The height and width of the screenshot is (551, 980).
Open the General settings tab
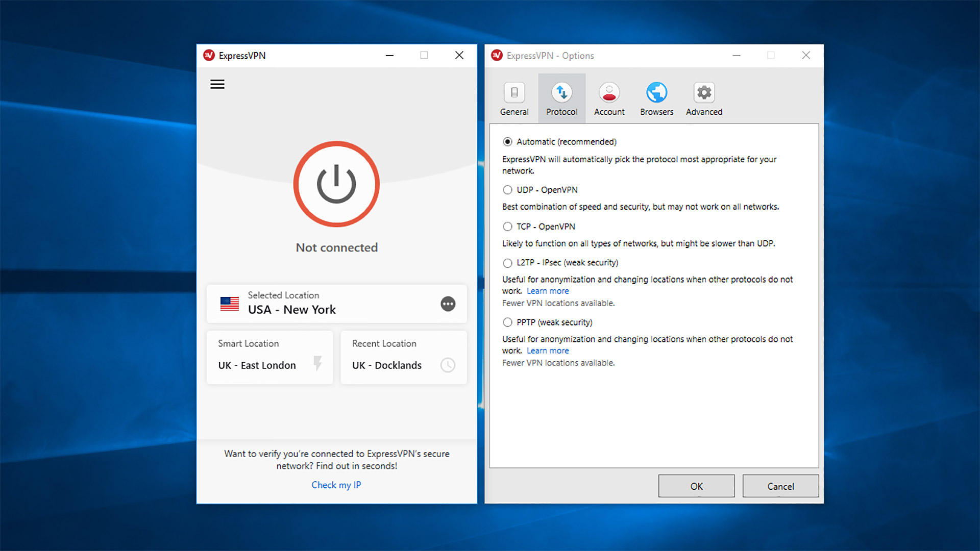point(514,99)
